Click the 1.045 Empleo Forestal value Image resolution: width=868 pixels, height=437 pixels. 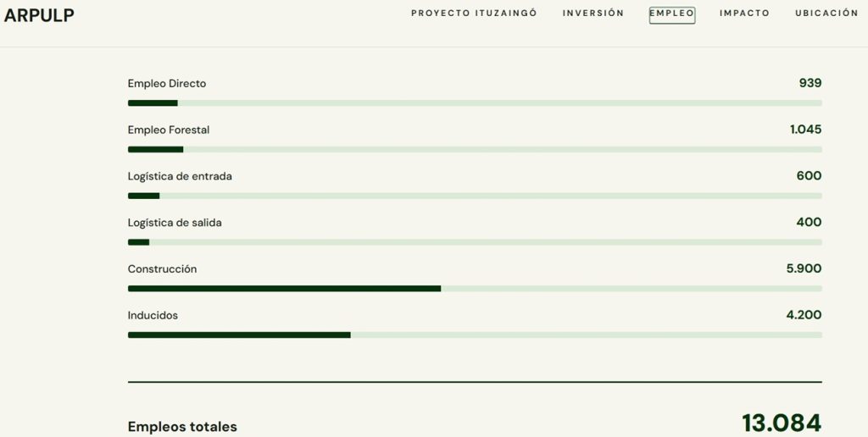pos(805,130)
